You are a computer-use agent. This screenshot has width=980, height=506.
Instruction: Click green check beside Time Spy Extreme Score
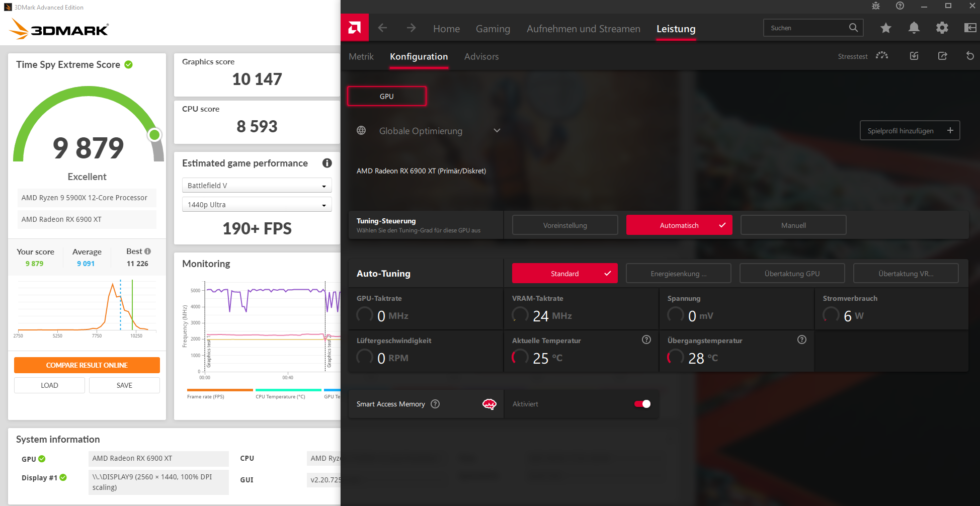[128, 64]
